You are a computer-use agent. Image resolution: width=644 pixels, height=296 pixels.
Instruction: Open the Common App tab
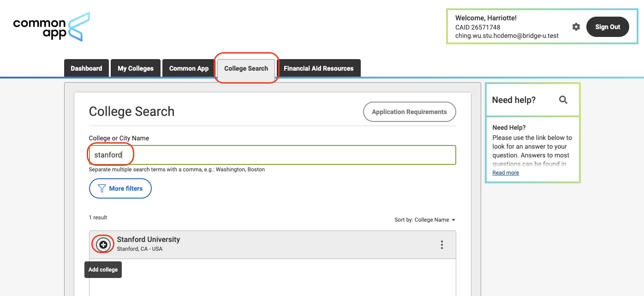189,68
